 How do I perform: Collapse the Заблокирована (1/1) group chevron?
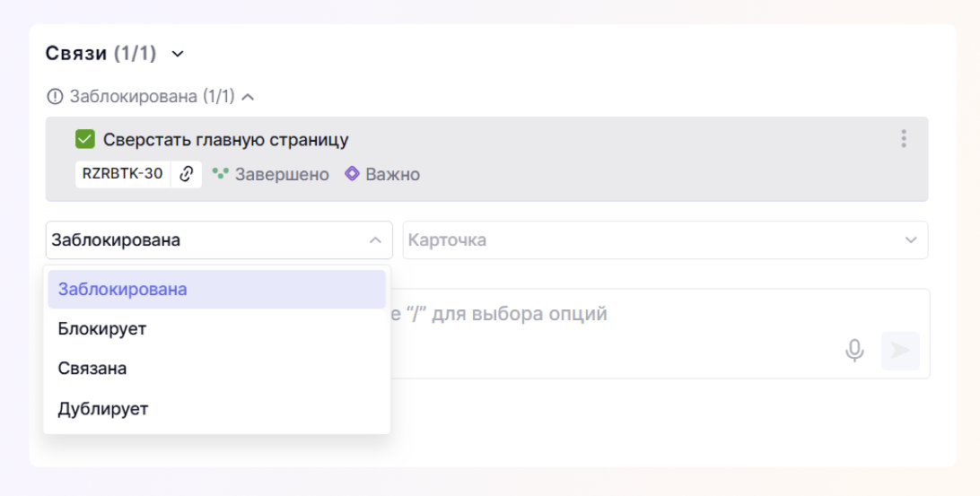pos(248,97)
